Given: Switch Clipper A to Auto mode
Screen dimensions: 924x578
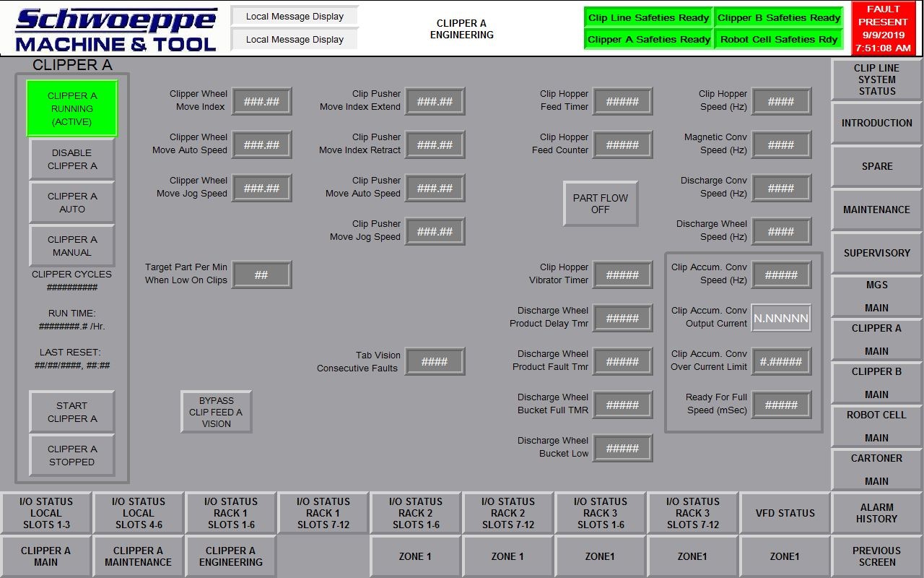Looking at the screenshot, I should click(x=72, y=202).
